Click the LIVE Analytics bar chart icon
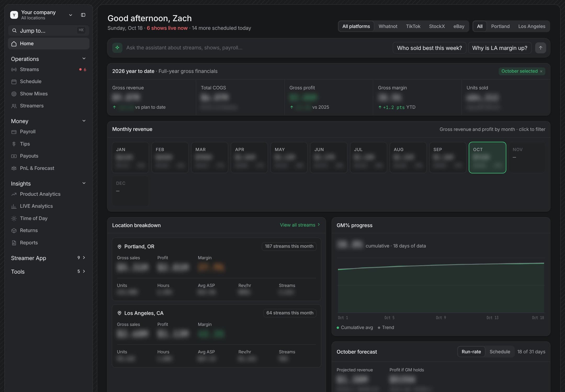Image resolution: width=565 pixels, height=392 pixels. pyautogui.click(x=14, y=206)
